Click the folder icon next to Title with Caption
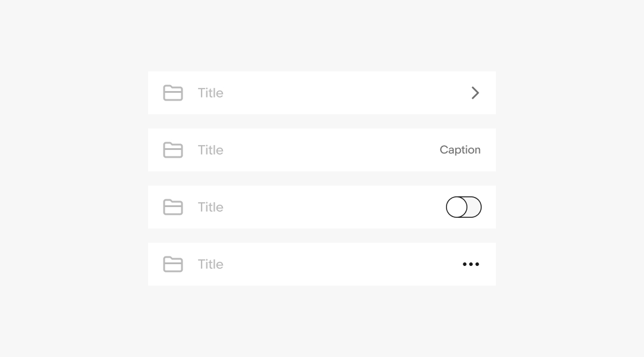This screenshot has height=357, width=644. pos(172,150)
